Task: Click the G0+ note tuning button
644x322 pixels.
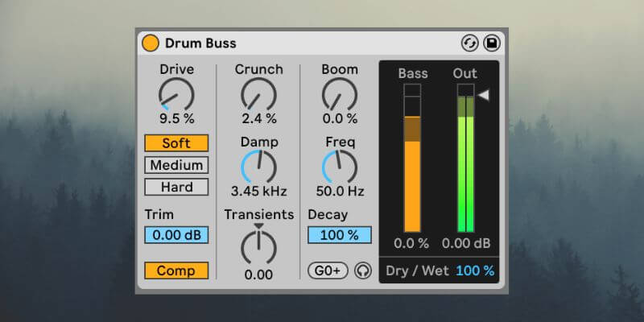Action: tap(328, 270)
